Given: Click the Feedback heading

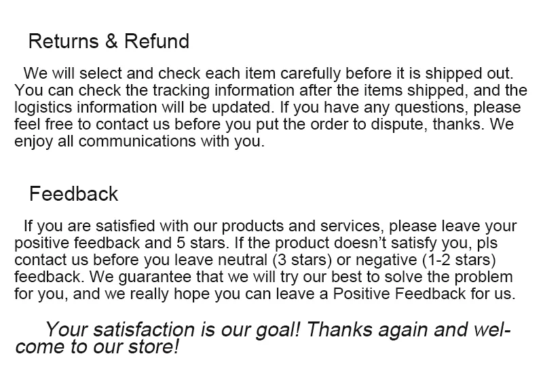Looking at the screenshot, I should pyautogui.click(x=74, y=194).
